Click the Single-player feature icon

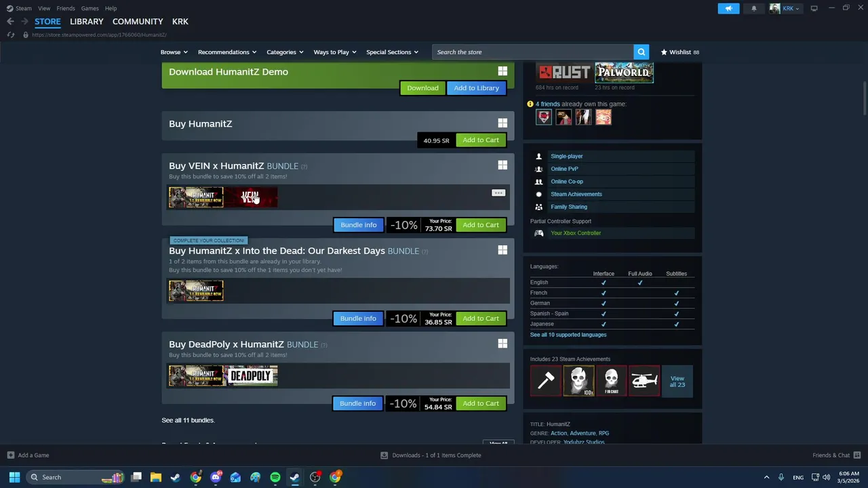(x=539, y=157)
